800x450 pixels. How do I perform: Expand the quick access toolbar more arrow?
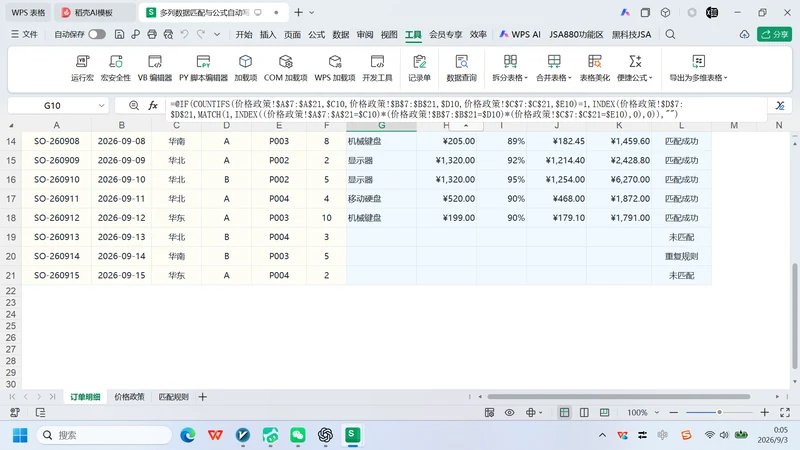click(x=217, y=34)
